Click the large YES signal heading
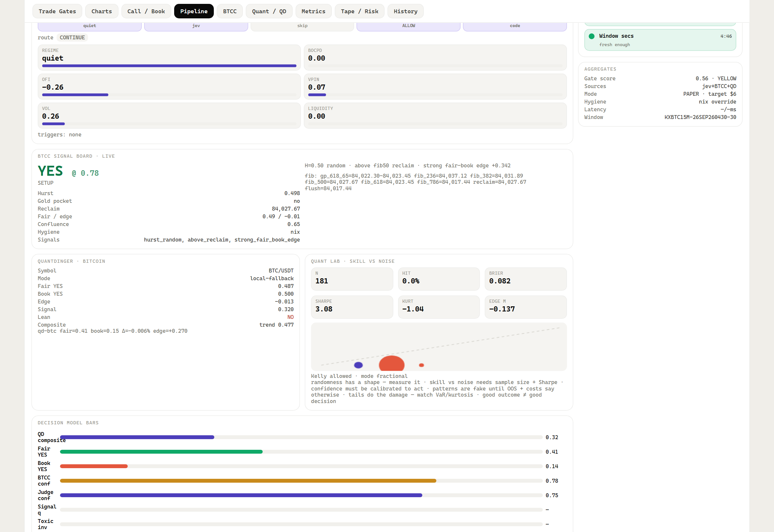This screenshot has height=532, width=774. [x=50, y=171]
